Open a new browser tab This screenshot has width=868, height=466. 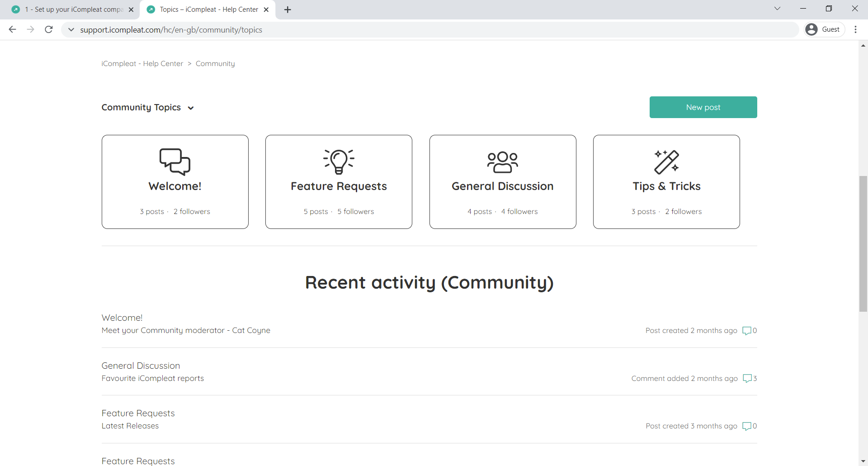pos(288,10)
